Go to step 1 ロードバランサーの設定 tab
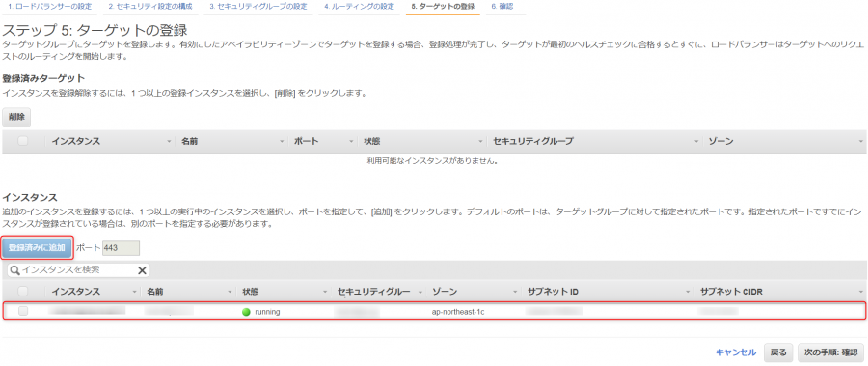 click(x=49, y=7)
